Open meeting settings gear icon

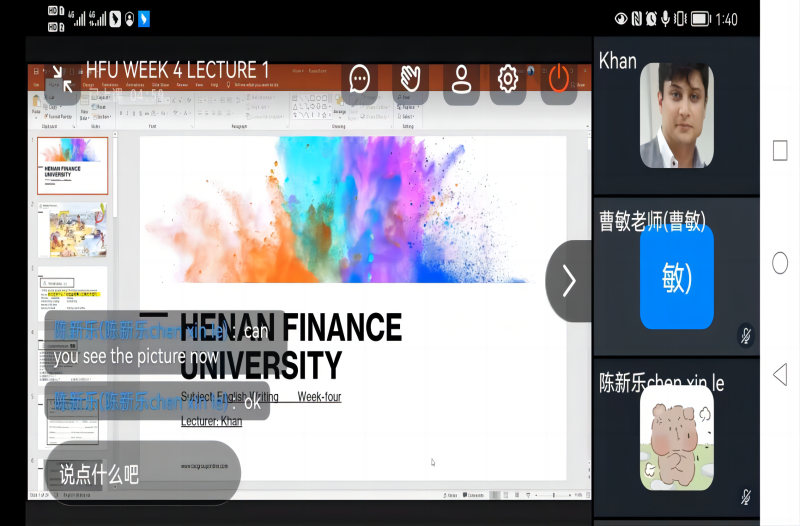[x=508, y=79]
